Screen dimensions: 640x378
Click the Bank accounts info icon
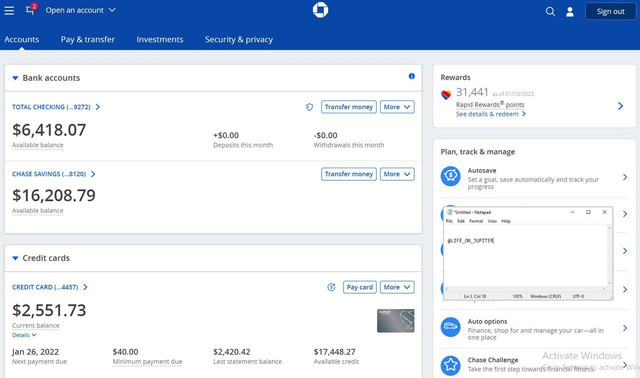click(x=411, y=76)
